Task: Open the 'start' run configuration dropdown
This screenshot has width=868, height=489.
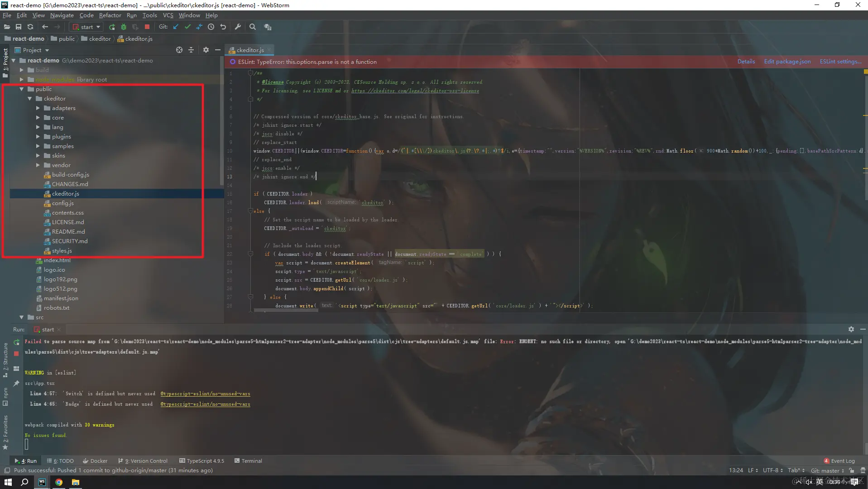Action: pos(87,27)
